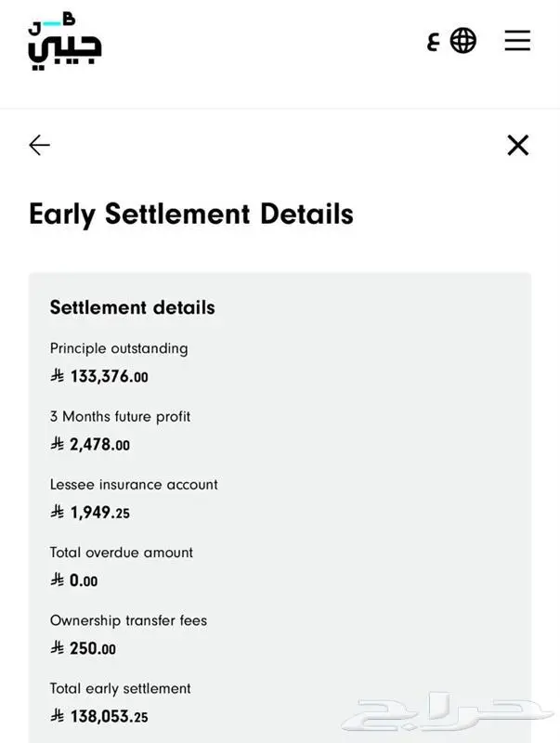Select the Arabic letter language toggle
Viewport: 560px width, 743px height.
[434, 42]
